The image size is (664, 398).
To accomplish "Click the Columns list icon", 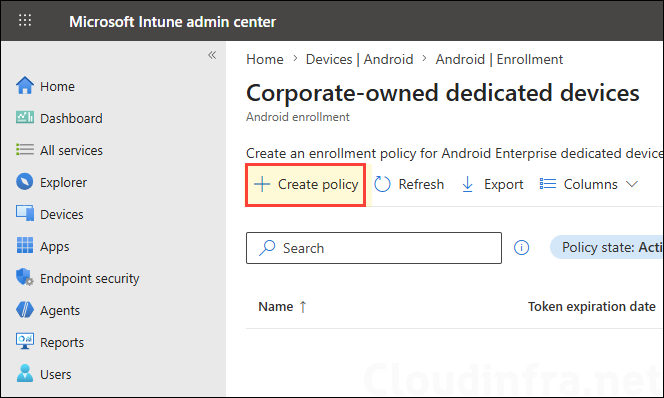I will (x=548, y=184).
